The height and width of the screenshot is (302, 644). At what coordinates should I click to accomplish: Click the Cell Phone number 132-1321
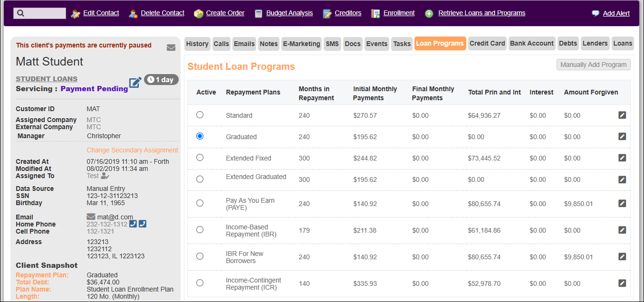click(x=100, y=231)
